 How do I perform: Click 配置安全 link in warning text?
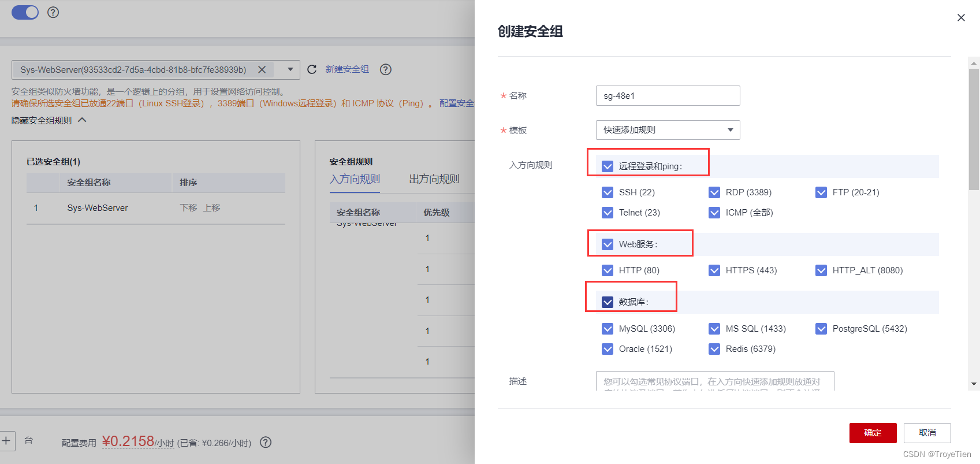pyautogui.click(x=457, y=103)
